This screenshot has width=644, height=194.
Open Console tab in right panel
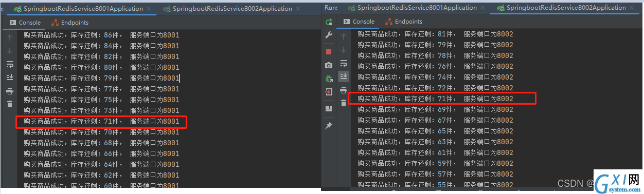coord(359,22)
